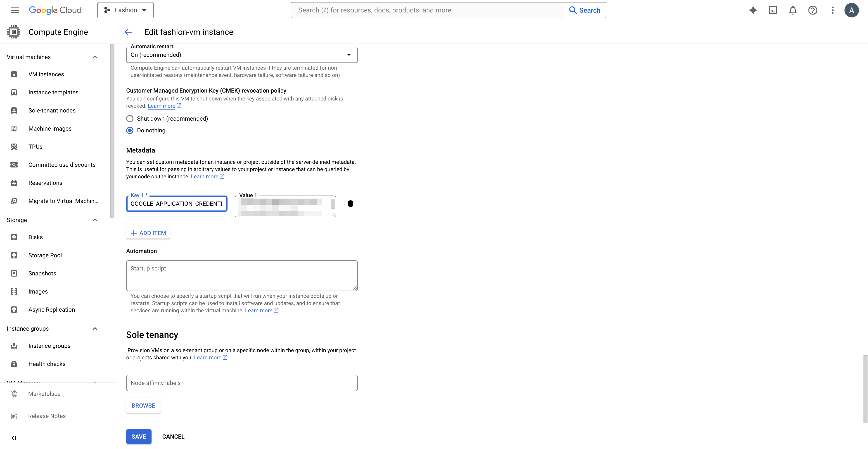Collapse sidebar using bottom arrow icon
The image size is (868, 449).
(x=14, y=438)
